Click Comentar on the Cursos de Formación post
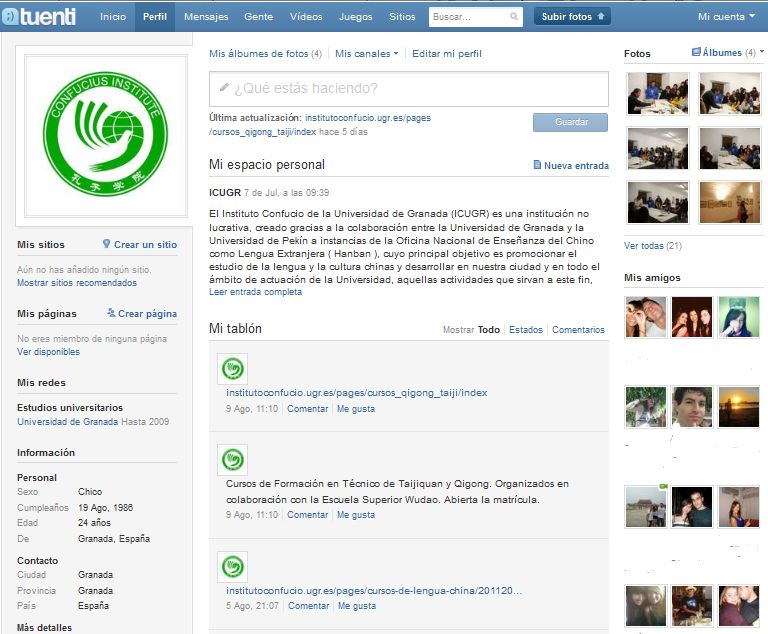The image size is (768, 634). point(308,514)
